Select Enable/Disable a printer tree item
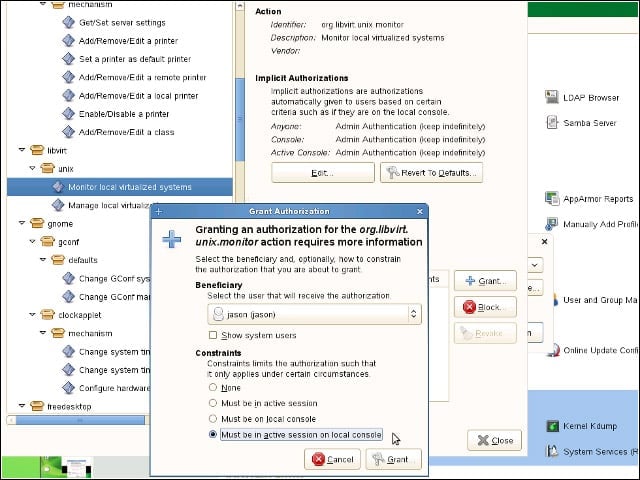 [124, 114]
